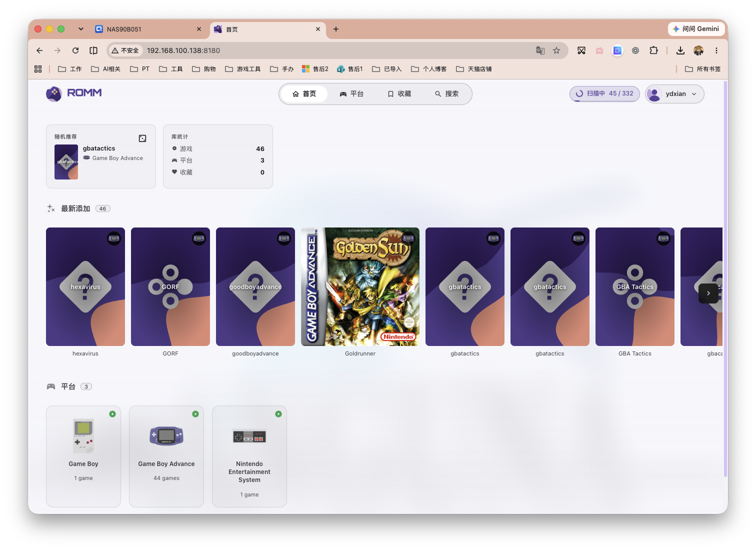Open the browser translate icon

click(540, 50)
